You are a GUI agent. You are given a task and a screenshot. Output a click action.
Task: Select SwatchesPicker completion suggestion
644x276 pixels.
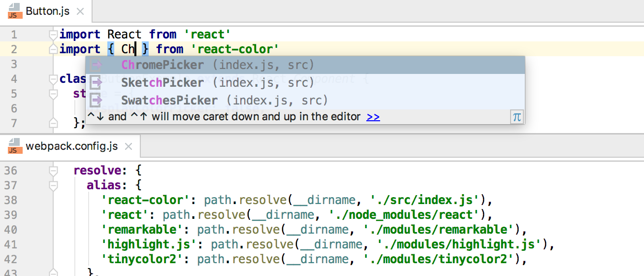(x=305, y=101)
